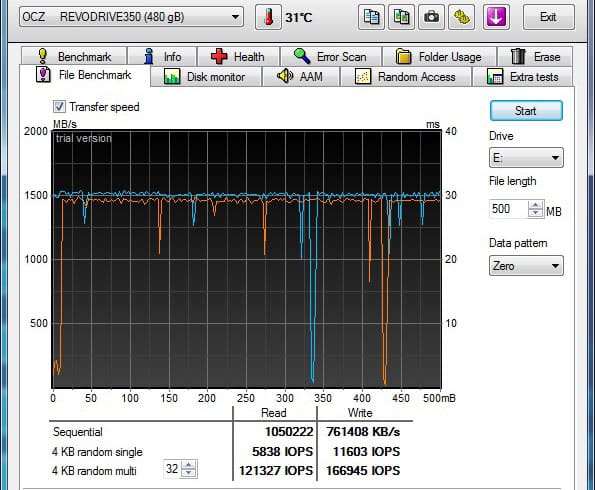595x490 pixels.
Task: Copy results as text icon
Action: [x=371, y=17]
